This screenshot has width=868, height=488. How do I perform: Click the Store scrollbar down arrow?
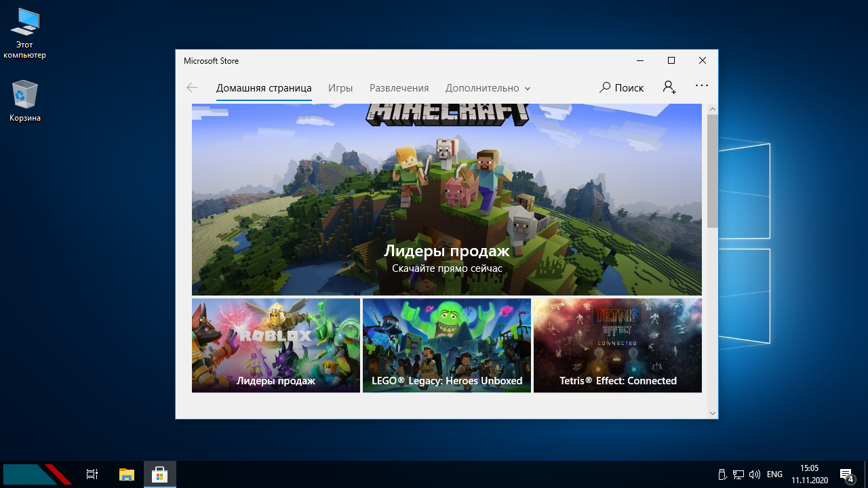(712, 413)
